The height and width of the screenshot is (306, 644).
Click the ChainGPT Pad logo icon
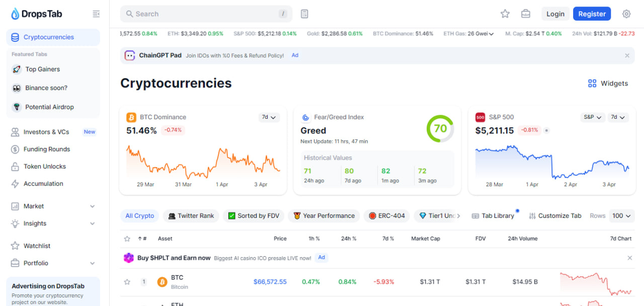coord(130,55)
